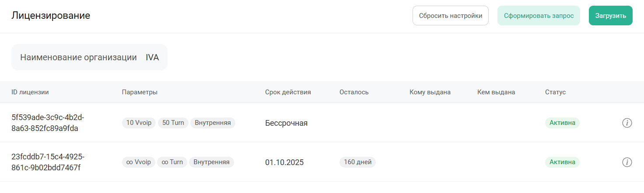Viewport: 644px width, 193px height.
Task: Click the green Загрузить button
Action: [x=610, y=16]
